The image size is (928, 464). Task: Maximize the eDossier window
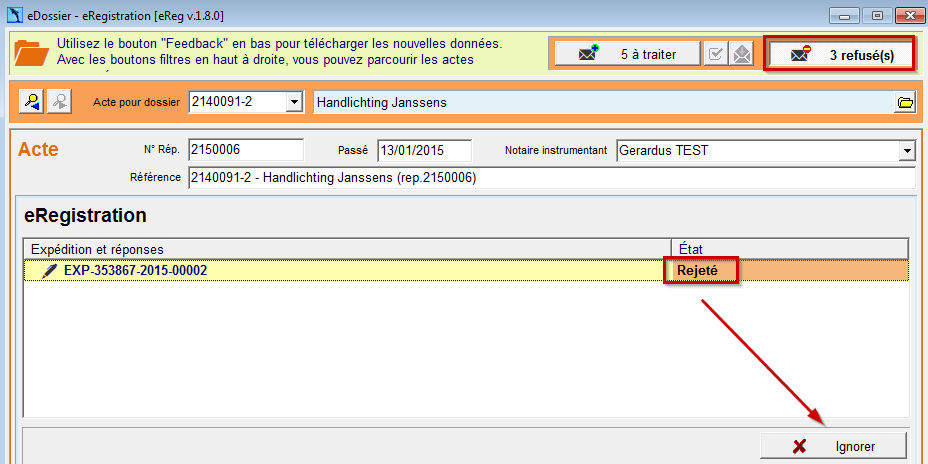878,16
